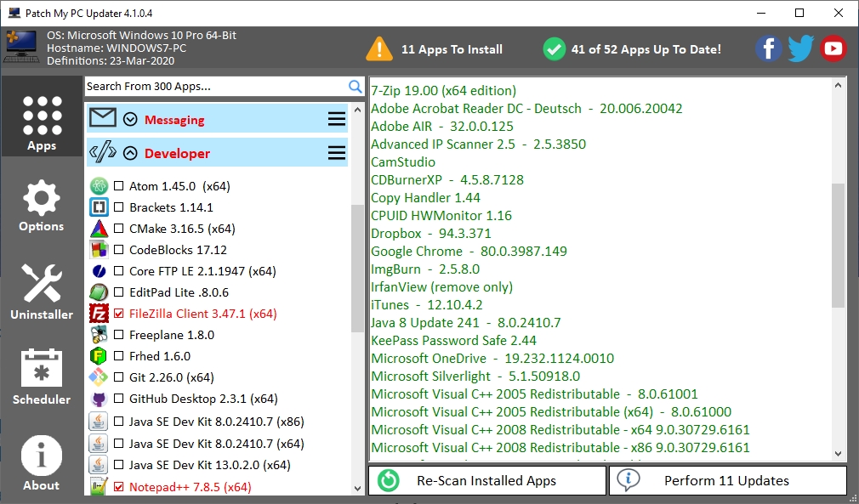Open the Facebook page icon
This screenshot has width=859, height=504.
768,48
